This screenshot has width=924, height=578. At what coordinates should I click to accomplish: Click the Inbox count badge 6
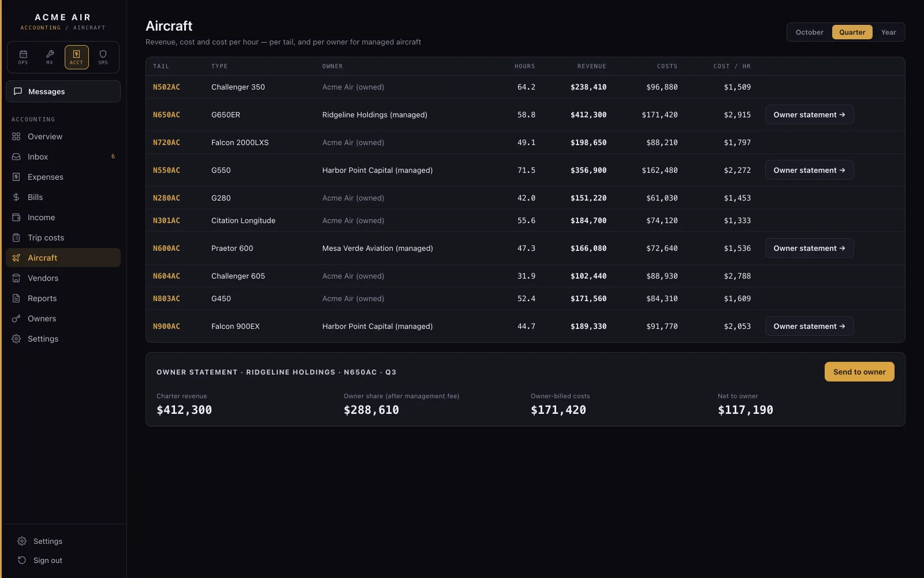click(x=113, y=157)
